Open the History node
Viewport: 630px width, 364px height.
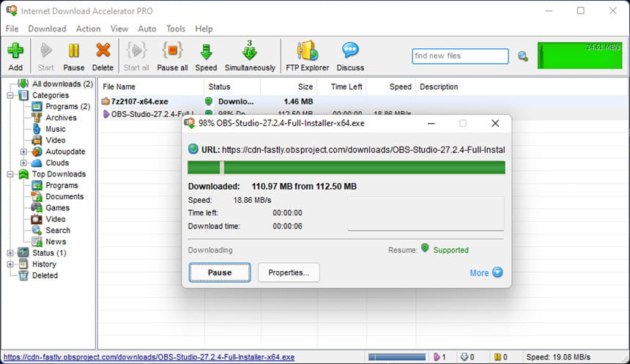(44, 264)
